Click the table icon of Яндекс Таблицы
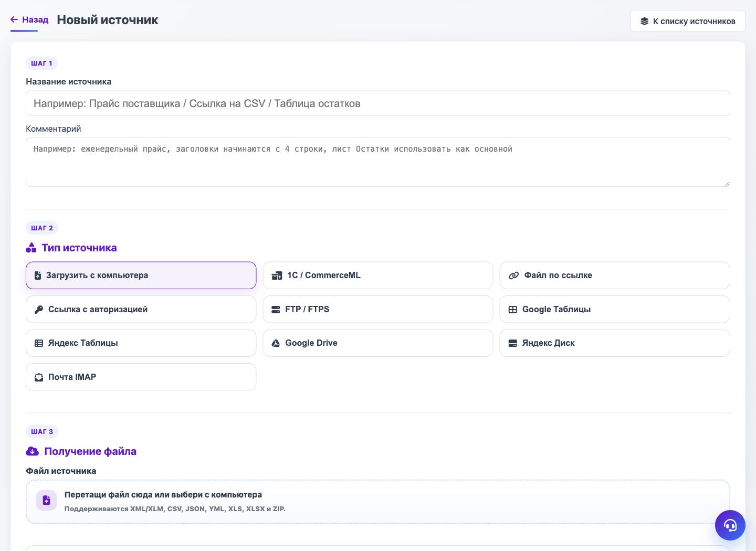Viewport: 756px width, 551px height. 39,343
